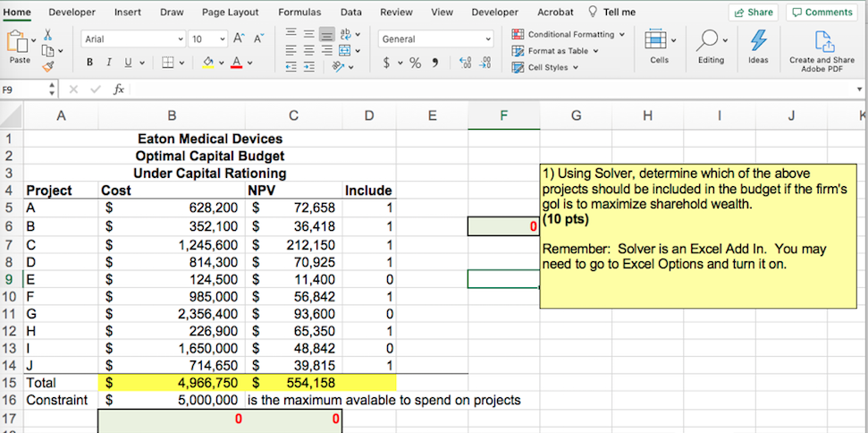The image size is (868, 433).
Task: Expand Paste options arrow
Action: click(34, 40)
